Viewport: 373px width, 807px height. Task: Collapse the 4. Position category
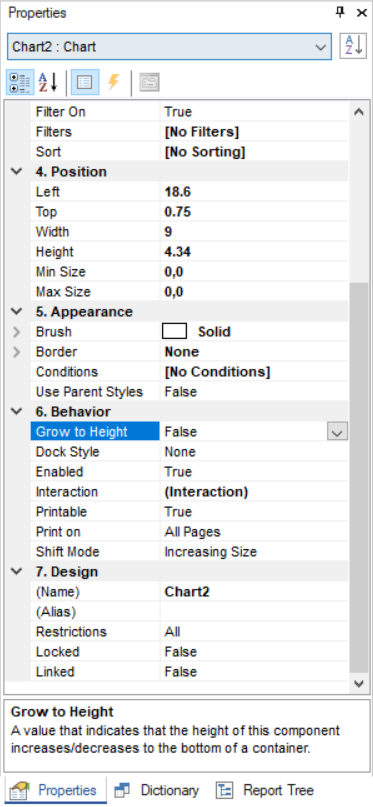coord(17,171)
